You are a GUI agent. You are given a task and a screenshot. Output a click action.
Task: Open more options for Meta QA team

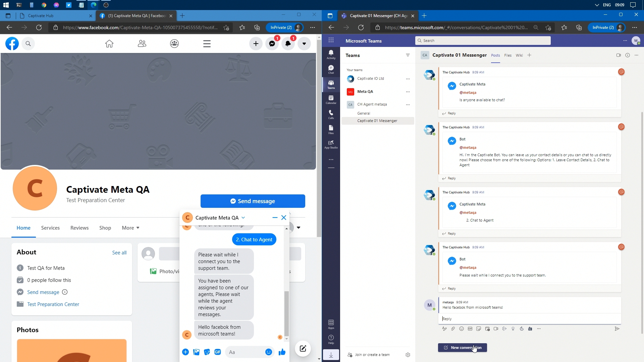(408, 92)
